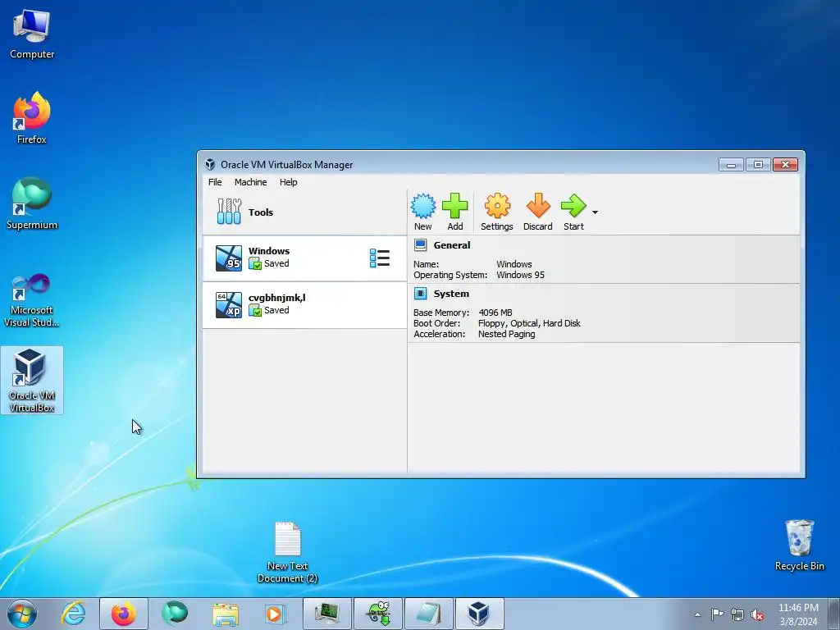Select New Text Document (2) on desktop
Viewport: 840px width, 630px height.
click(x=288, y=552)
